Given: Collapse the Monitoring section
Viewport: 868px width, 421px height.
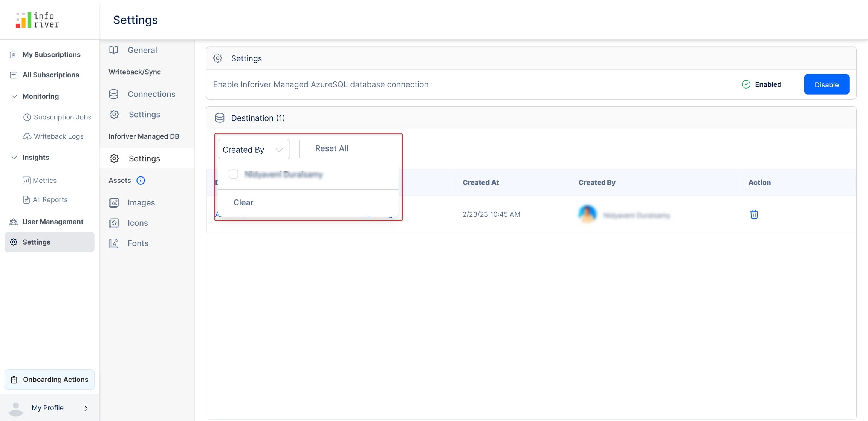Looking at the screenshot, I should point(14,96).
